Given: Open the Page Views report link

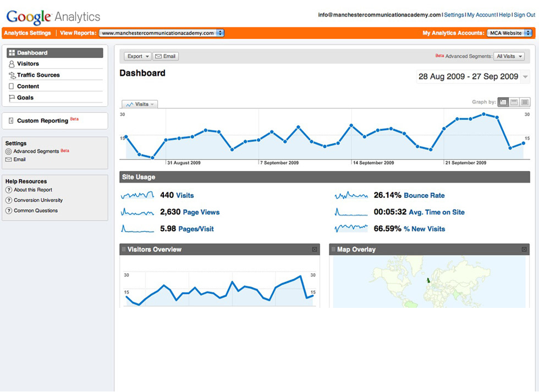Looking at the screenshot, I should click(x=201, y=212).
